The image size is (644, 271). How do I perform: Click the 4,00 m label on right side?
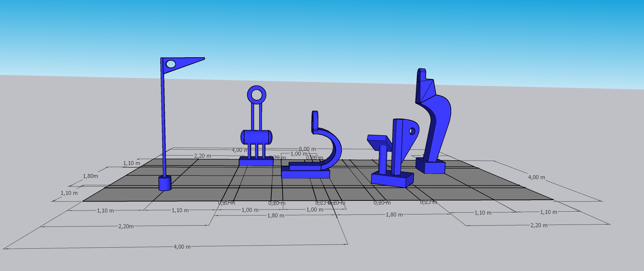pos(536,177)
